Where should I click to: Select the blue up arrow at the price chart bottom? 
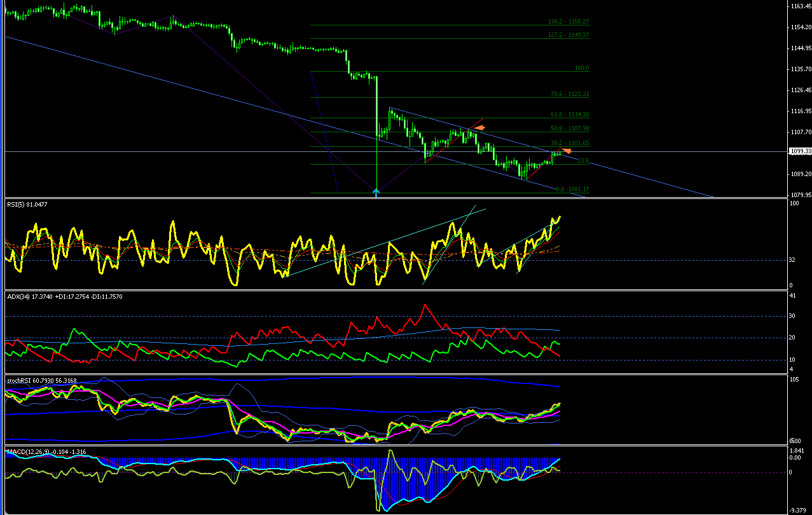point(376,192)
